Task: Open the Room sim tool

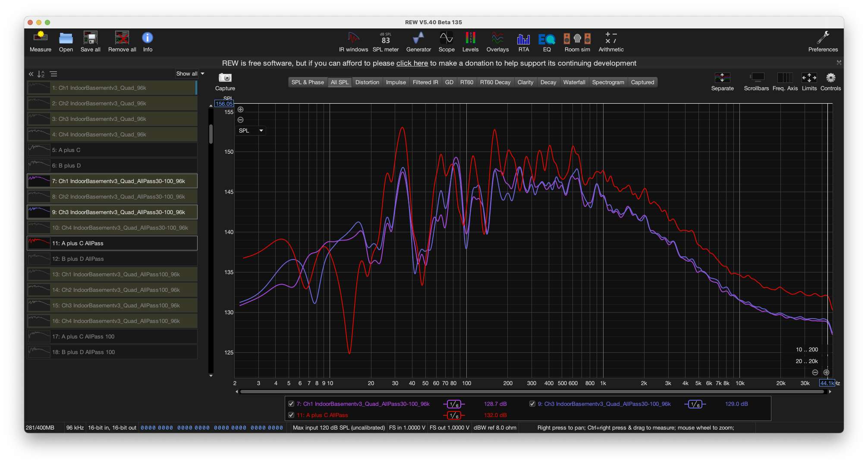Action: point(577,42)
